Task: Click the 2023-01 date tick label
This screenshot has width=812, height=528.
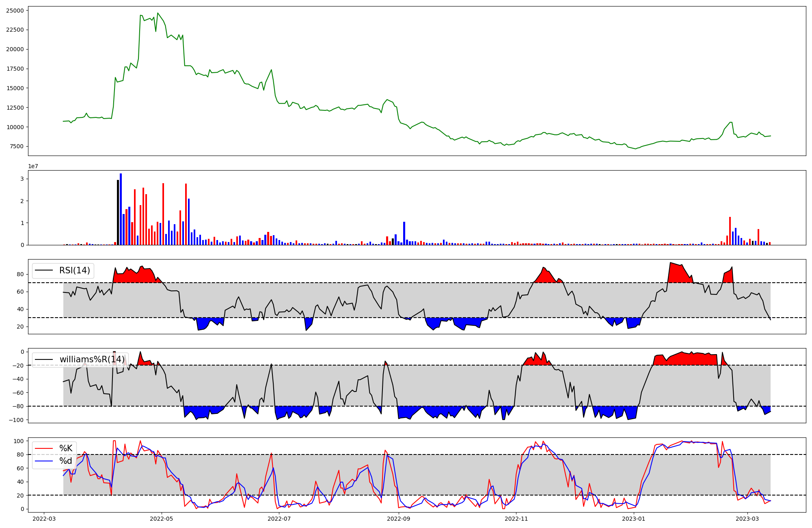Action: [634, 519]
